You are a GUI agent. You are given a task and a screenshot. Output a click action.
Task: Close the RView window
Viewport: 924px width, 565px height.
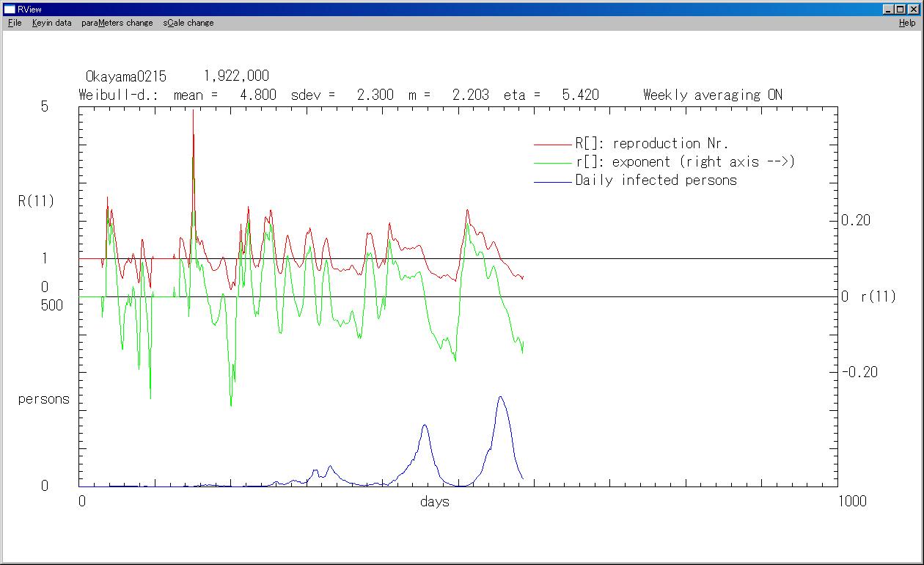click(x=913, y=9)
